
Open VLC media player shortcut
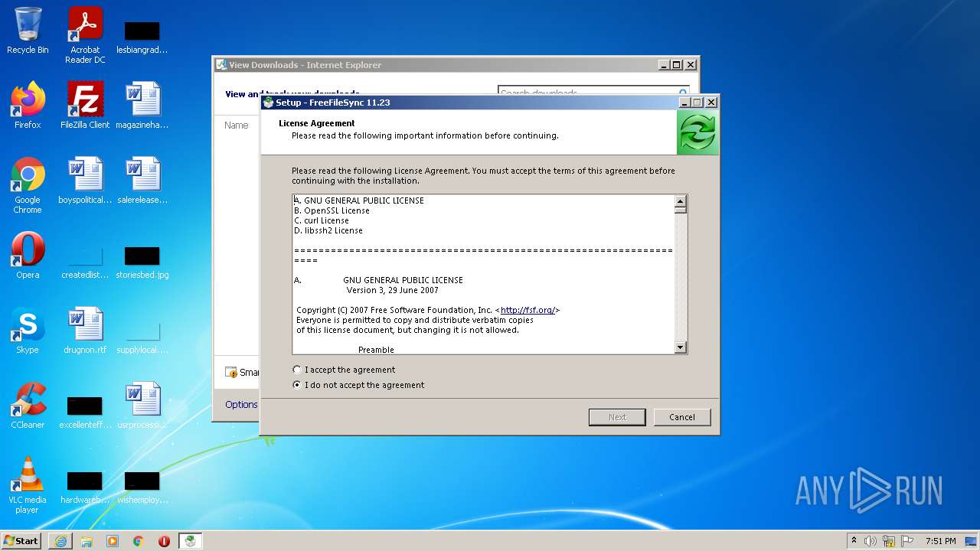(28, 485)
